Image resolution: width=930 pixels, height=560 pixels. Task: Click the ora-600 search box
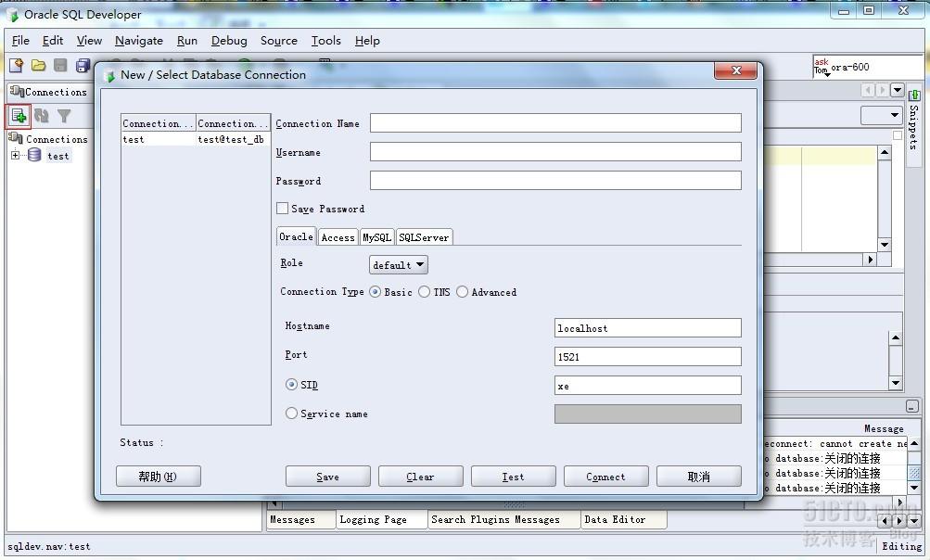coord(875,67)
